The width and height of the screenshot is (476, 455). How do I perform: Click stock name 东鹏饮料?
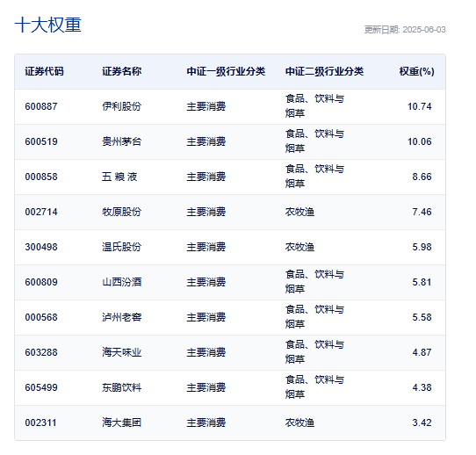coord(122,387)
